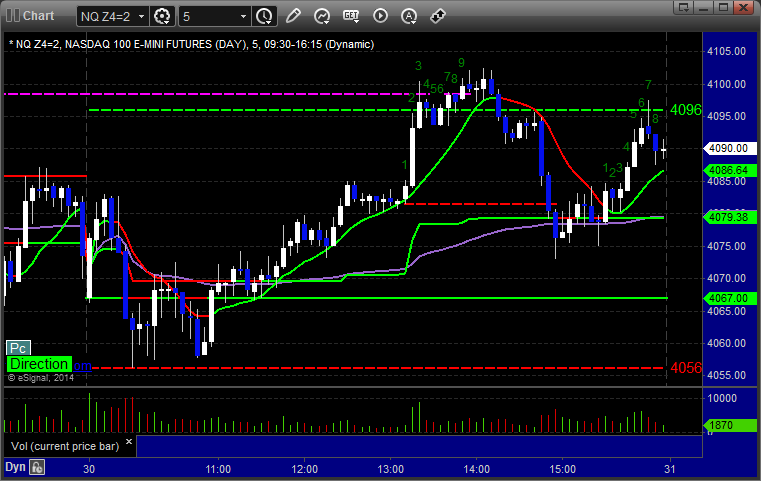Click the green Direction label
Screen dimensions: 761x481
pyautogui.click(x=39, y=364)
